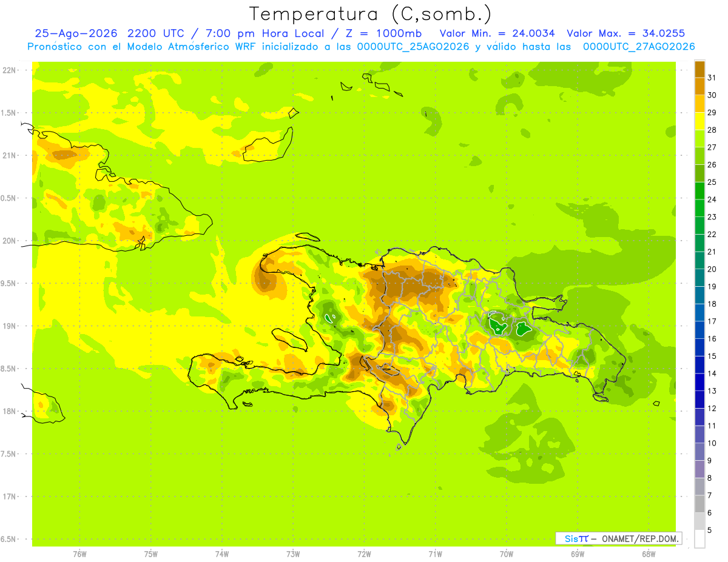Click the legend label "8"
Screen dimensions: 728x562
pyautogui.click(x=710, y=478)
